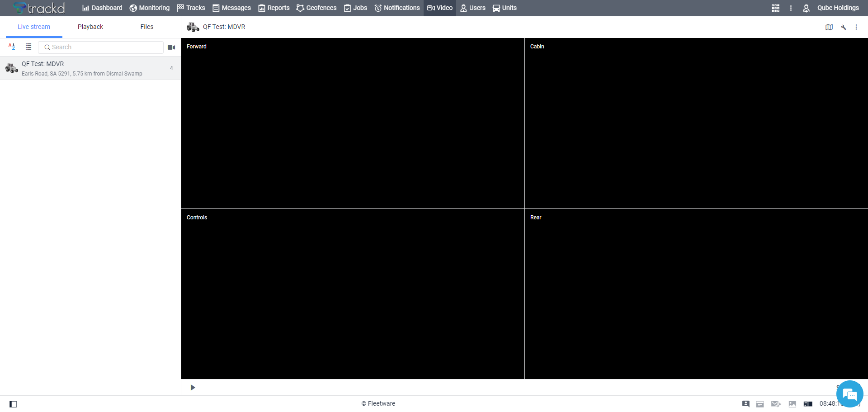Select the QF Test: MDVR unit row
The width and height of the screenshot is (868, 412).
point(90,68)
